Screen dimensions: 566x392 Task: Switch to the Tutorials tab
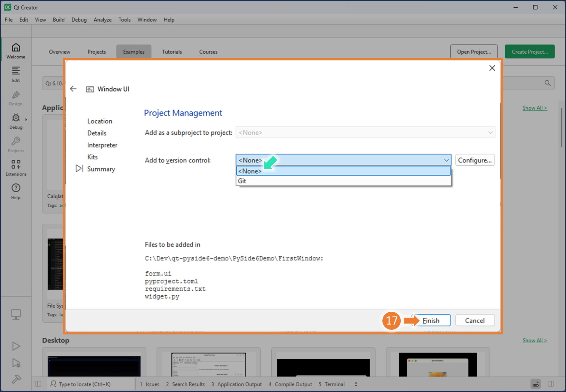click(x=172, y=51)
